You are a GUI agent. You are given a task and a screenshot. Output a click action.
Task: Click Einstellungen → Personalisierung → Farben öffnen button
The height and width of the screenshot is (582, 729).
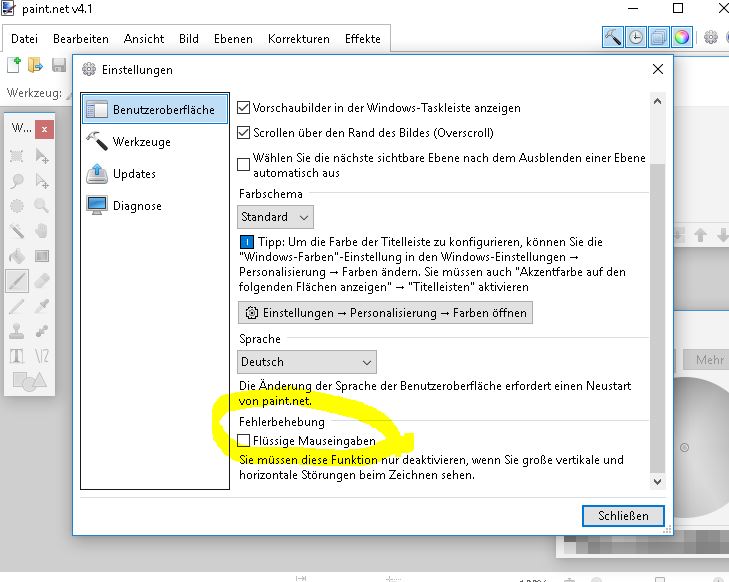pyautogui.click(x=385, y=313)
